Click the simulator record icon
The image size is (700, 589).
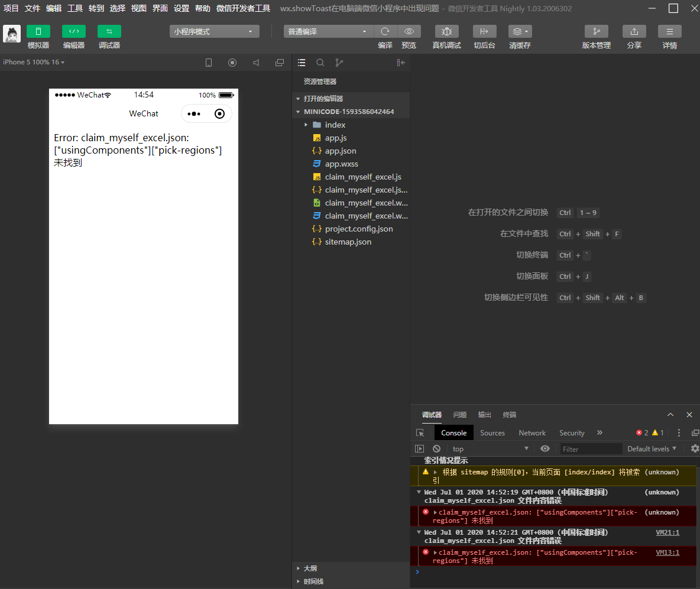click(x=232, y=63)
